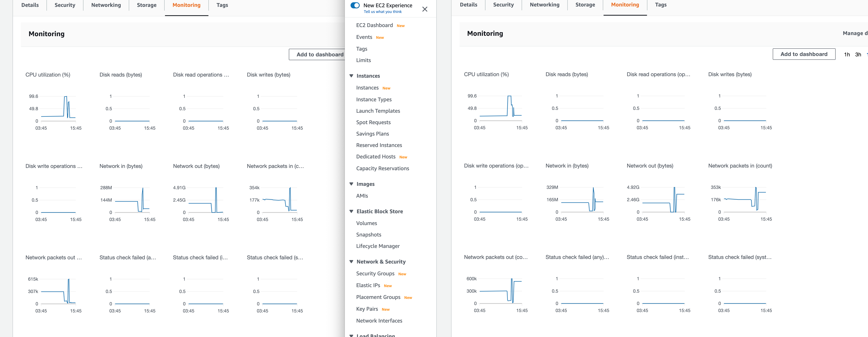The image size is (868, 337).
Task: Collapse the Elastic Block Store section
Action: [351, 211]
